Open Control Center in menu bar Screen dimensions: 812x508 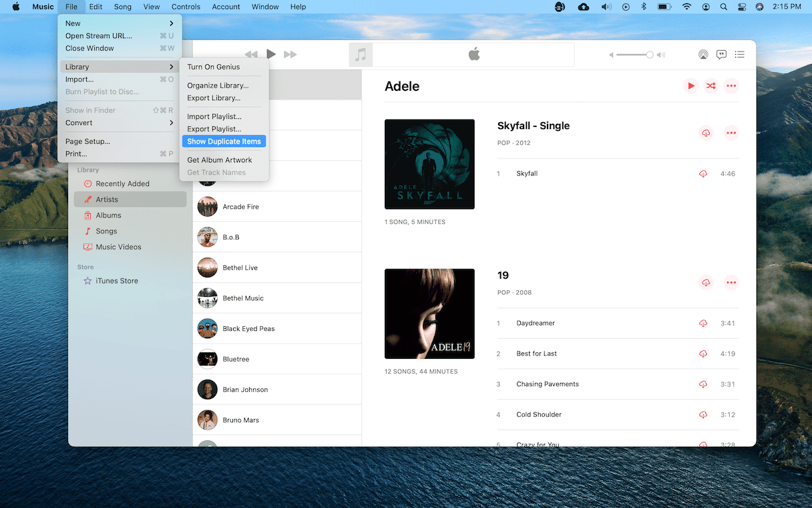click(742, 7)
